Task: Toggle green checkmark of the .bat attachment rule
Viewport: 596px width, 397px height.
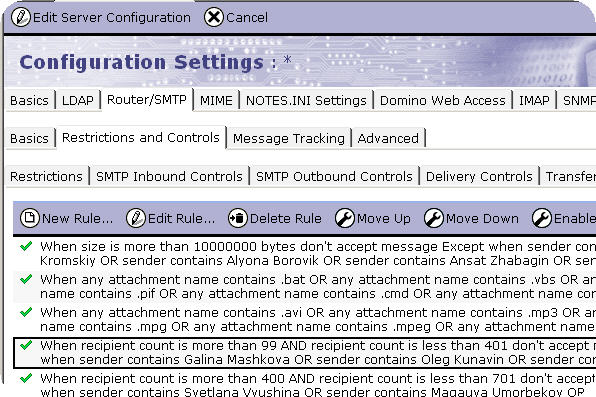Action: click(x=26, y=279)
